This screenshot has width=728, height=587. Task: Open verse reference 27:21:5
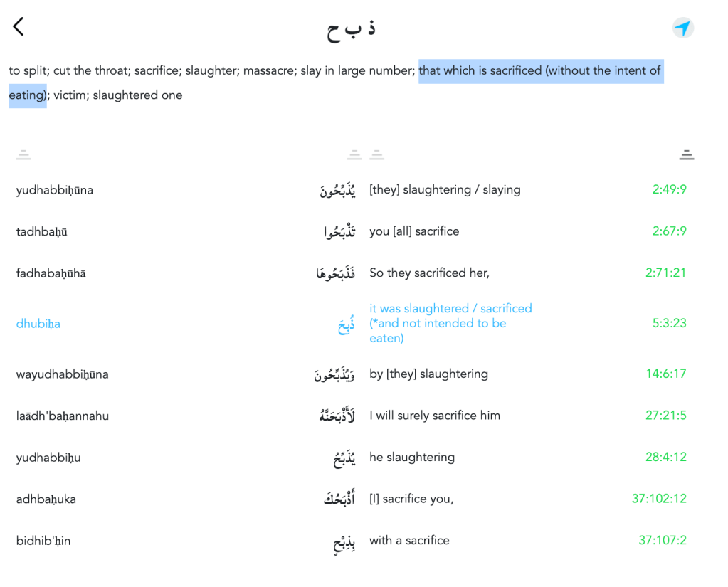[x=665, y=416]
